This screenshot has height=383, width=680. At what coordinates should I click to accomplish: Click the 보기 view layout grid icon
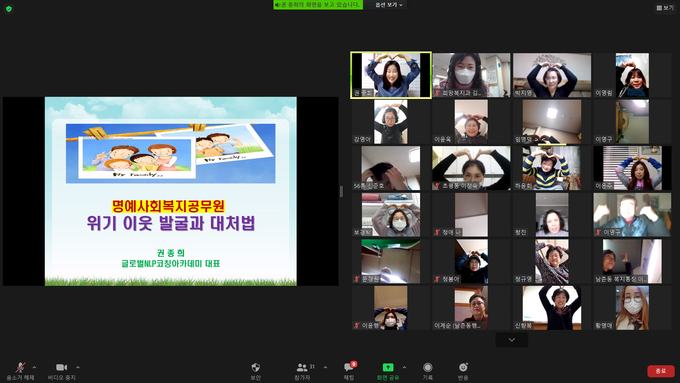(x=659, y=8)
